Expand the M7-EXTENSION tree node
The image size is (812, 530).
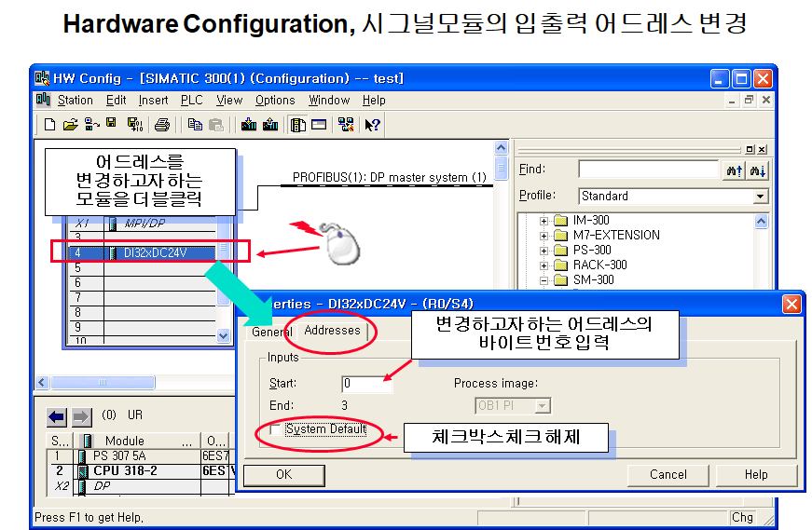pyautogui.click(x=544, y=236)
